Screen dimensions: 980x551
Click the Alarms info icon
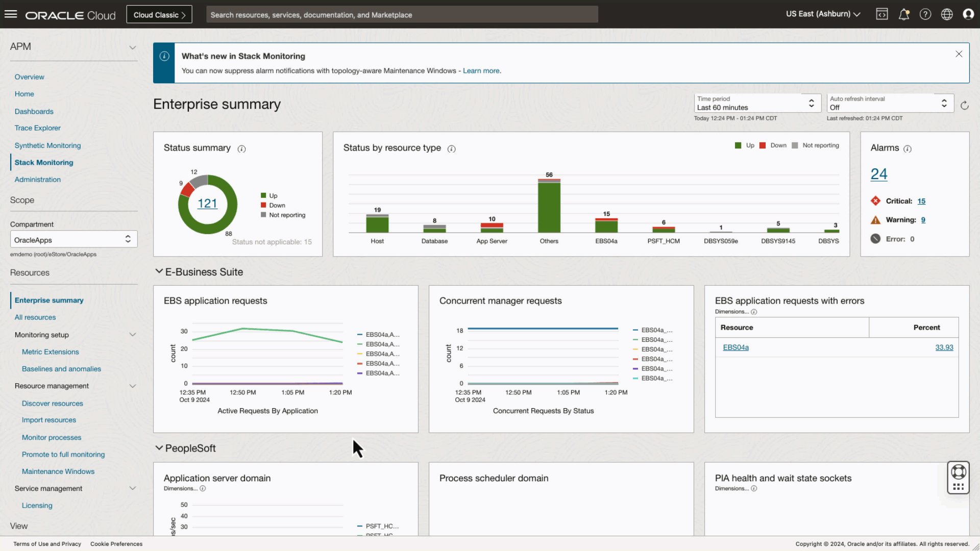coord(907,149)
